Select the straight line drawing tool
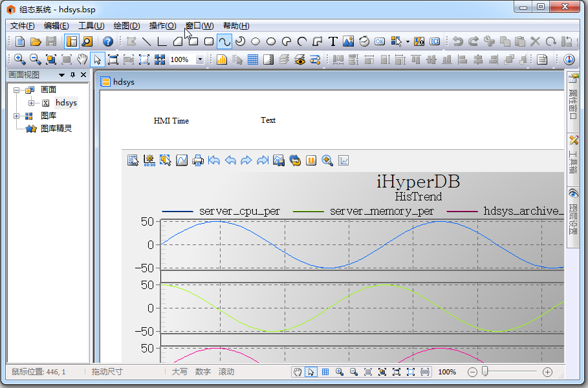The width and height of the screenshot is (588, 388). pyautogui.click(x=147, y=41)
